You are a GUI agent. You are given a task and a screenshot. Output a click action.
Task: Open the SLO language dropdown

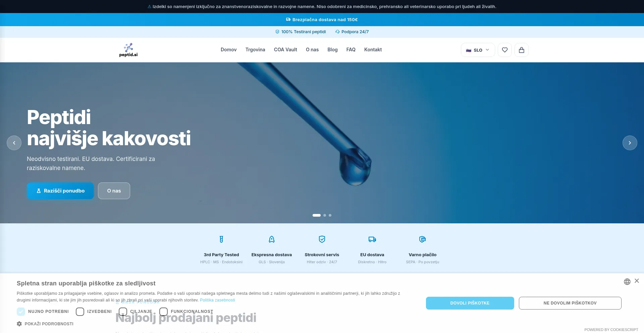[478, 50]
